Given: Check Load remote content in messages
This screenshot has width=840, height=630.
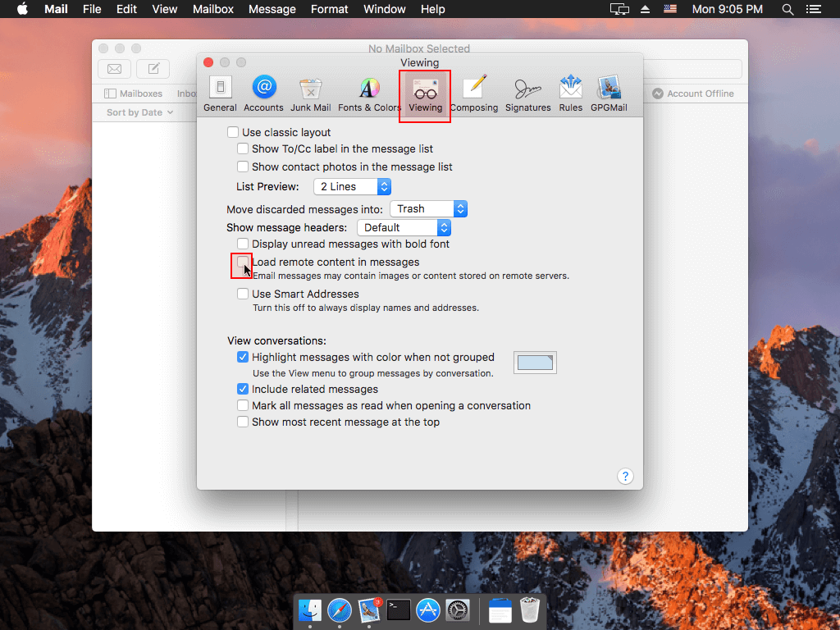Looking at the screenshot, I should (243, 262).
